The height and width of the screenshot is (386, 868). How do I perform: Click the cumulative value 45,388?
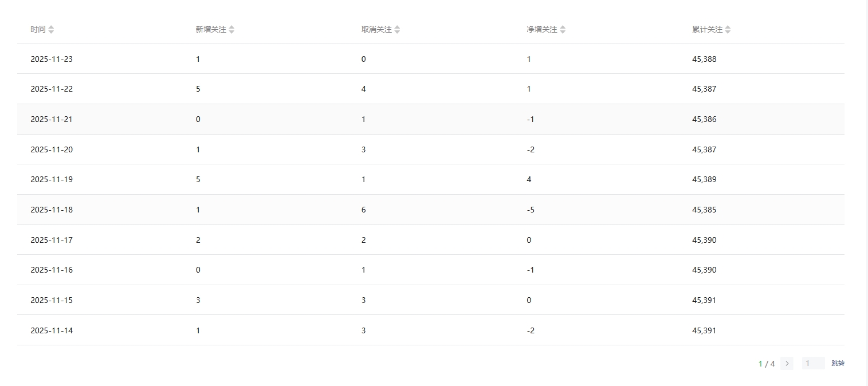coord(704,59)
